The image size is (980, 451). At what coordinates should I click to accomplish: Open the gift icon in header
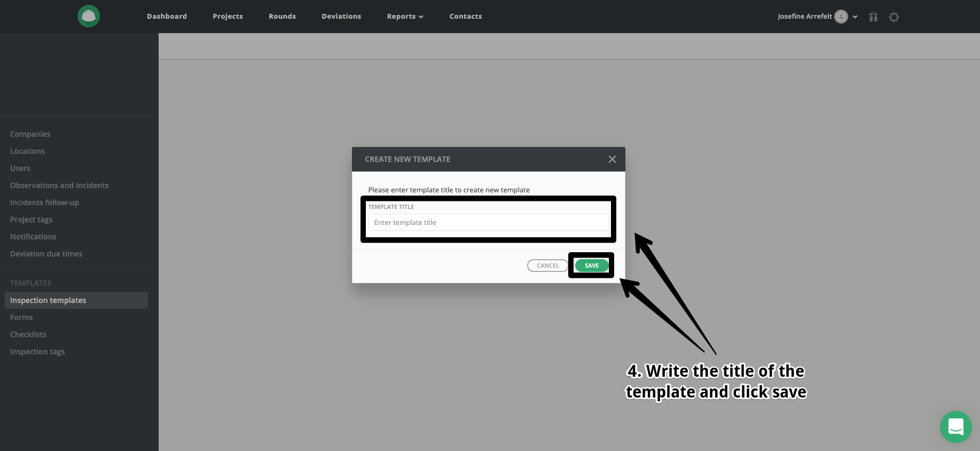[873, 17]
